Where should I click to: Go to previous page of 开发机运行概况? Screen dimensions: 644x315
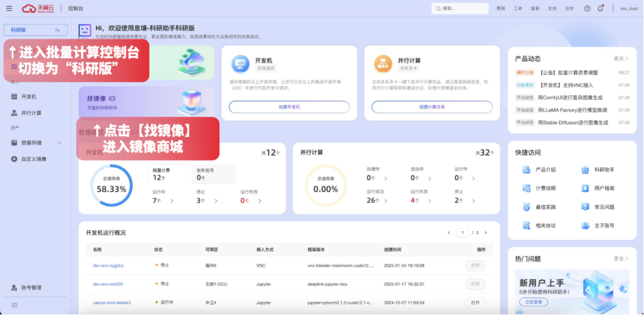[x=449, y=233]
